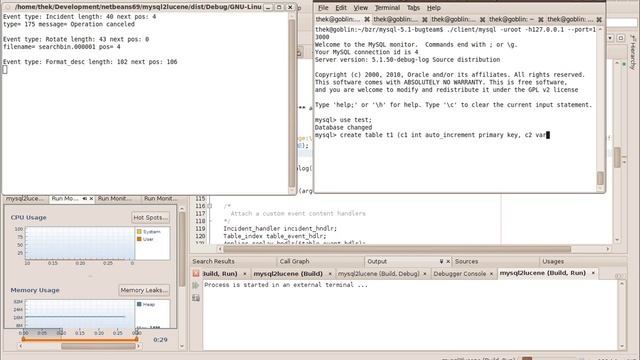Open the View menu in terminal window

[360, 8]
